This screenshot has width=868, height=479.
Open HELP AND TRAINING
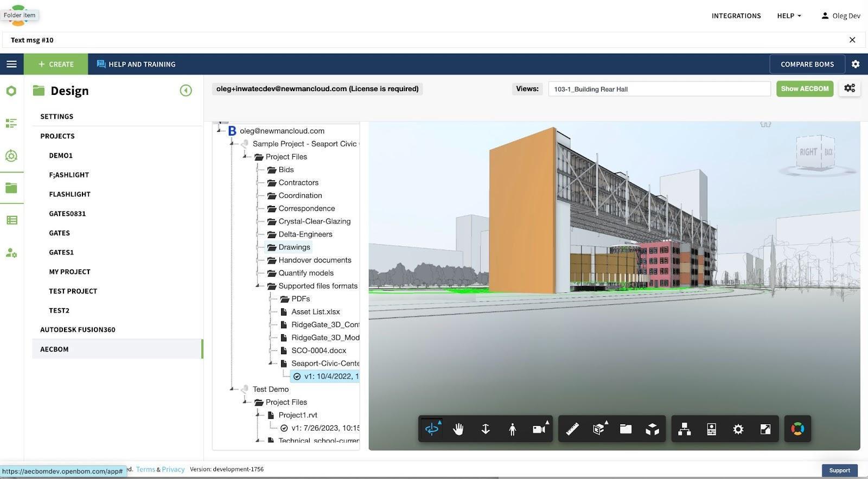point(136,64)
